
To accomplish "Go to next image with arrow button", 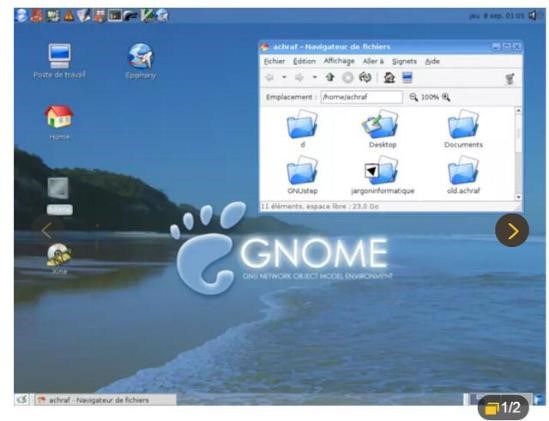I will (x=512, y=231).
